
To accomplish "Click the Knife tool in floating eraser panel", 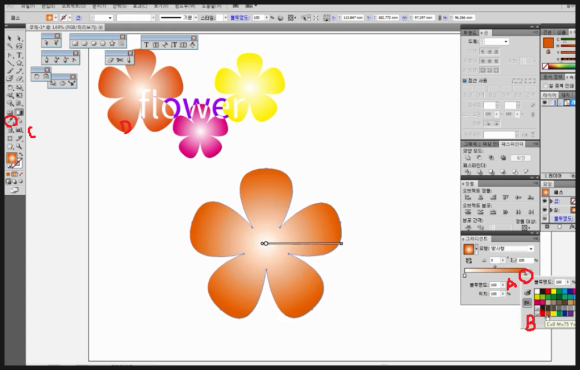I will (x=129, y=60).
